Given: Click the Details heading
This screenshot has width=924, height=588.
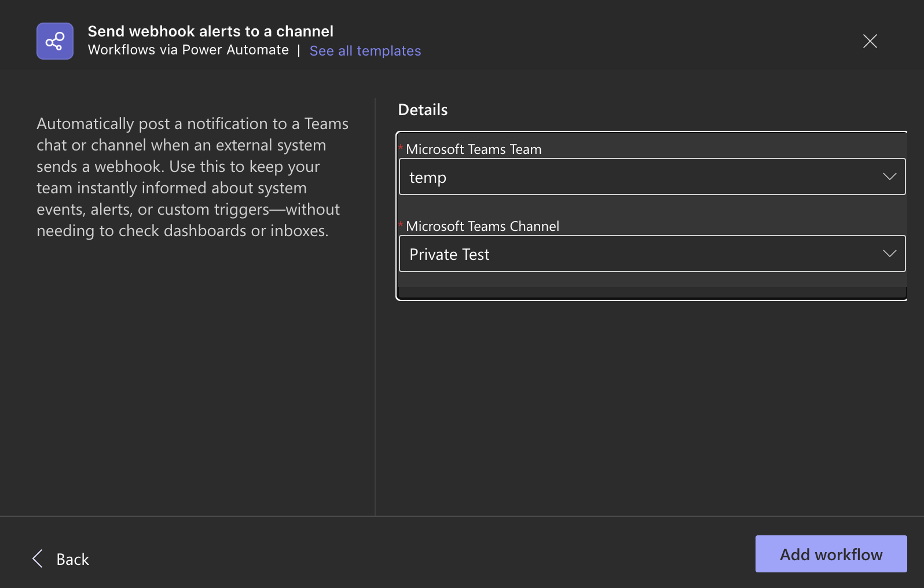Looking at the screenshot, I should 423,110.
